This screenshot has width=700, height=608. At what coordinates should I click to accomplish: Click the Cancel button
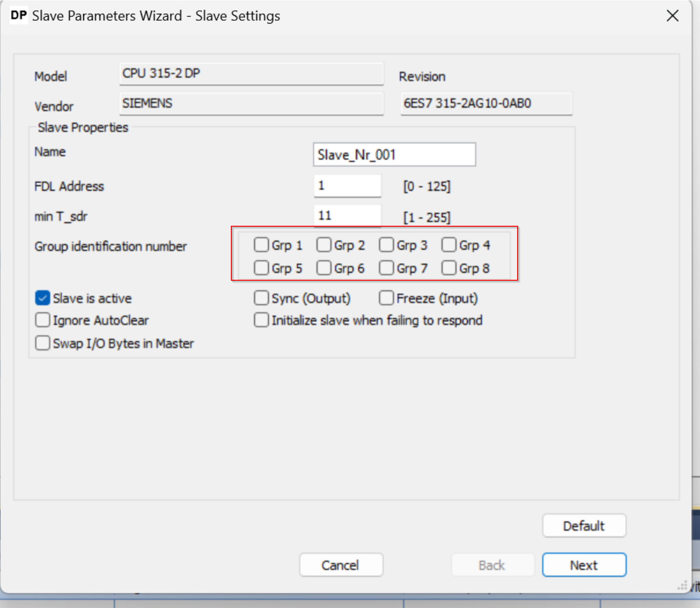pos(341,565)
